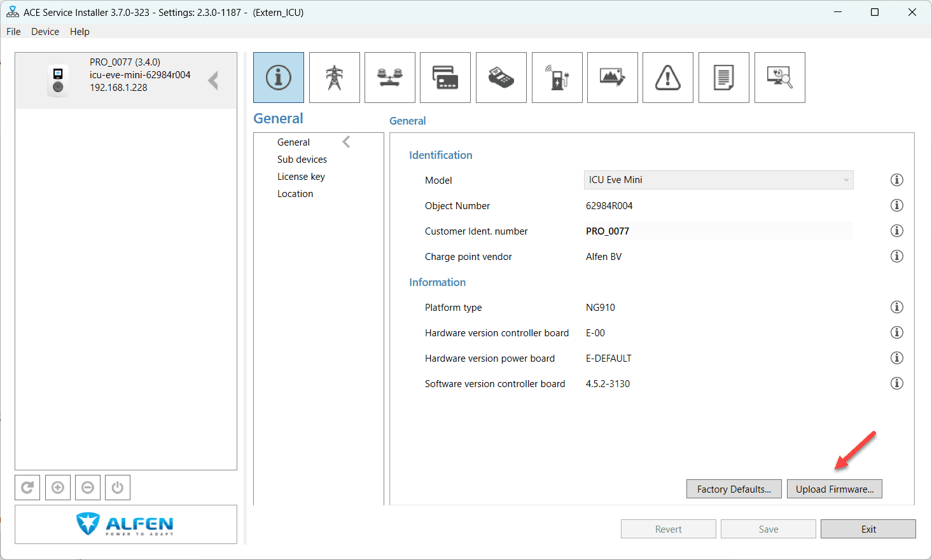The height and width of the screenshot is (560, 932).
Task: Open the monitor diagnostics magnifier icon
Action: 780,78
